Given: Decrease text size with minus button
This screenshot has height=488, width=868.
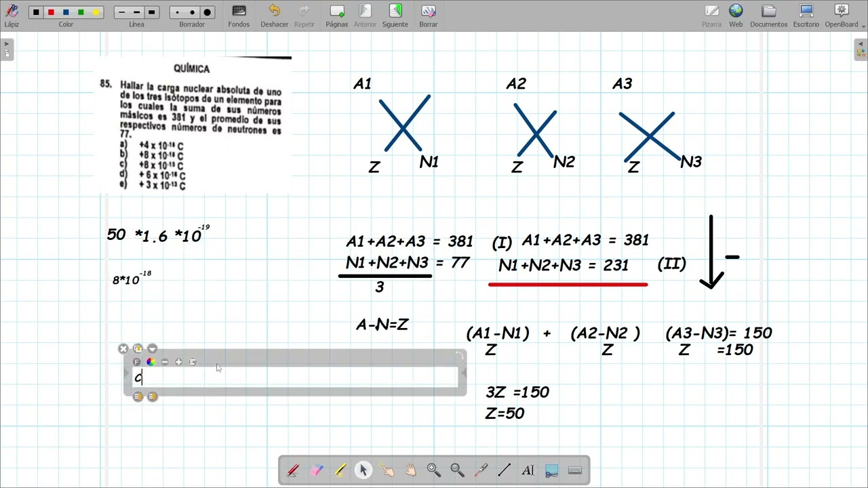Looking at the screenshot, I should (x=164, y=362).
